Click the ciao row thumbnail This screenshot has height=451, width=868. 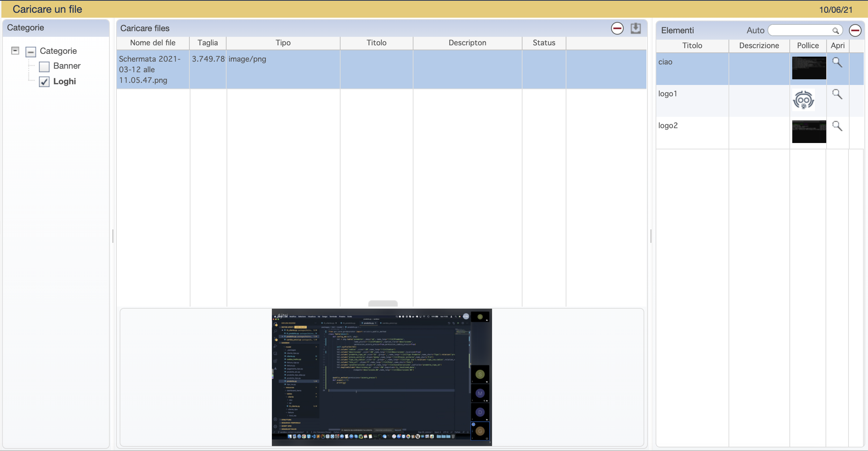809,68
